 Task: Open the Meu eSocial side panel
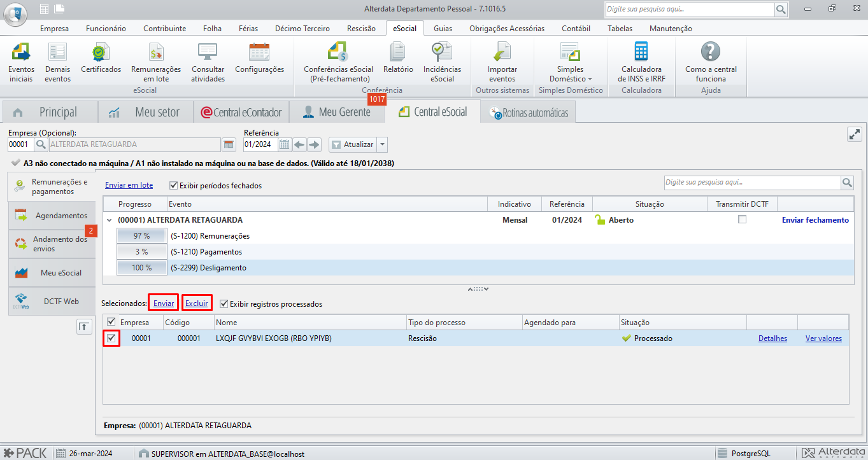(x=52, y=273)
